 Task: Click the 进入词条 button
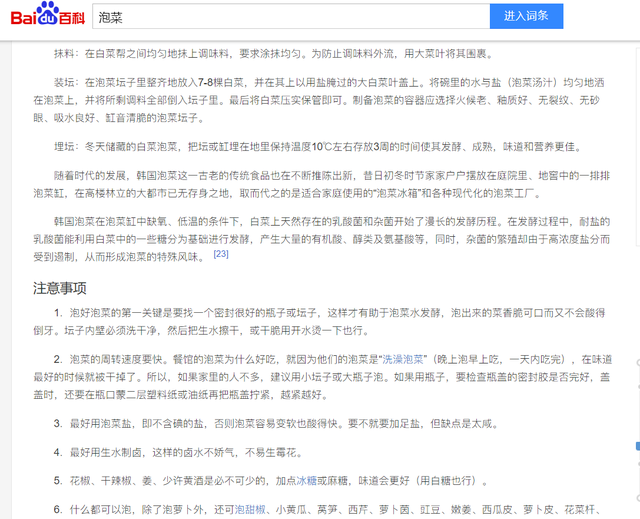[x=526, y=16]
